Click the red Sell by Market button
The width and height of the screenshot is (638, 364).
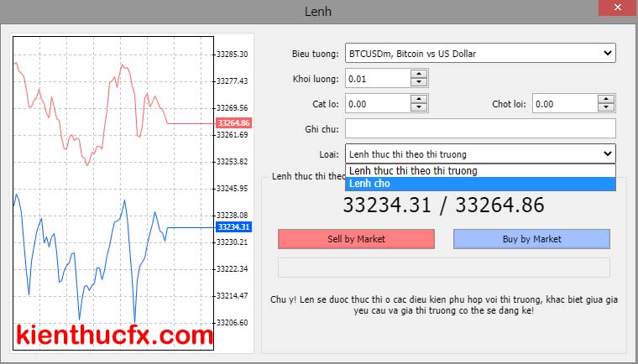[356, 239]
